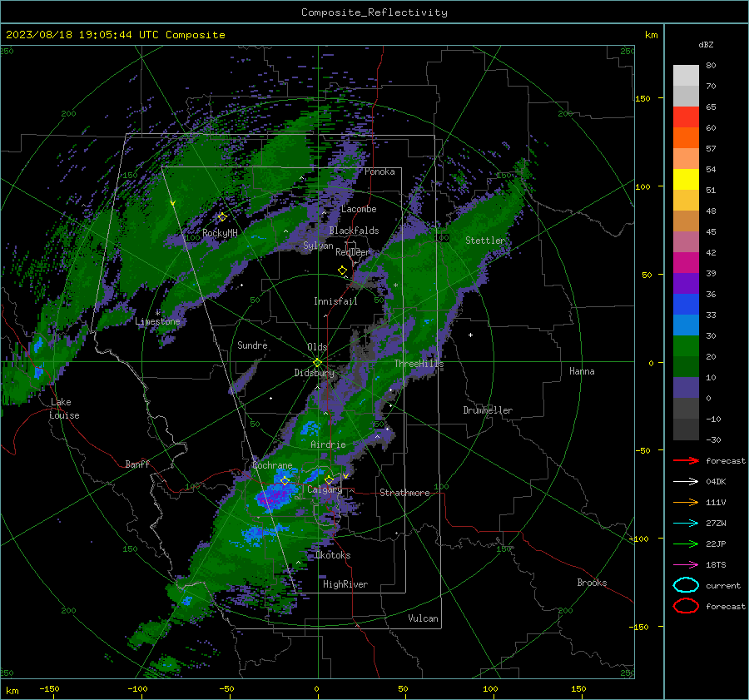Select the blue 36 dBZ color swatch
This screenshot has height=700, width=749.
[686, 305]
